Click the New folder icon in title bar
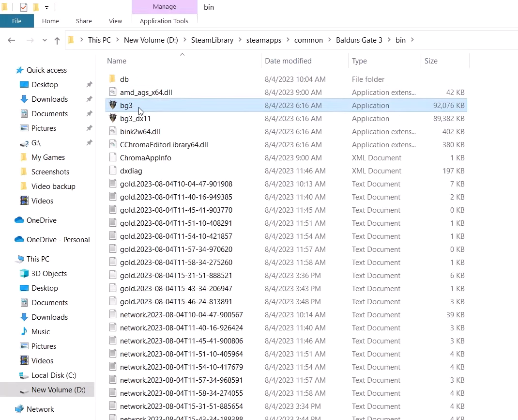The image size is (518, 420). (36, 7)
